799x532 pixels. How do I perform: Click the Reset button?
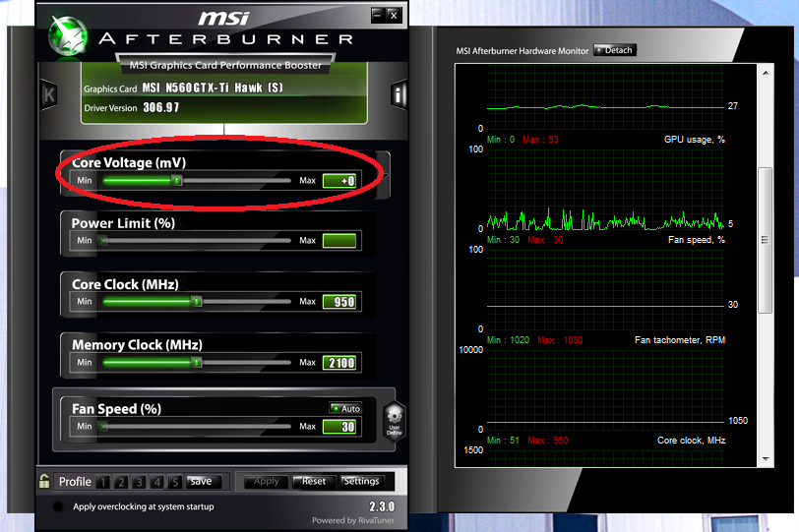coord(313,481)
